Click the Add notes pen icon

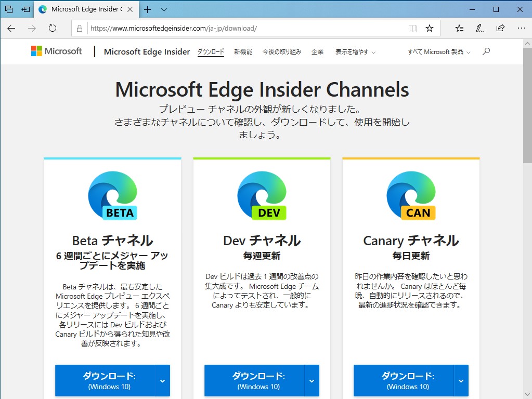pos(479,28)
